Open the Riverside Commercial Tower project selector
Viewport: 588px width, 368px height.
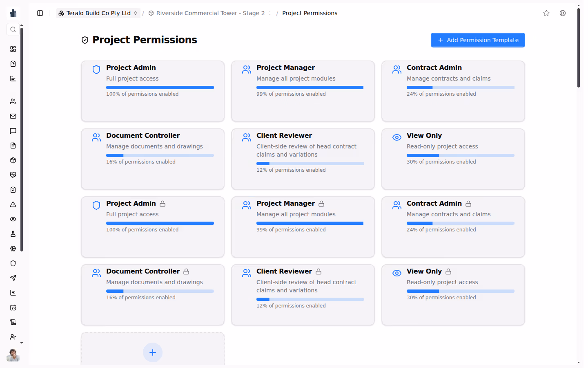point(210,13)
